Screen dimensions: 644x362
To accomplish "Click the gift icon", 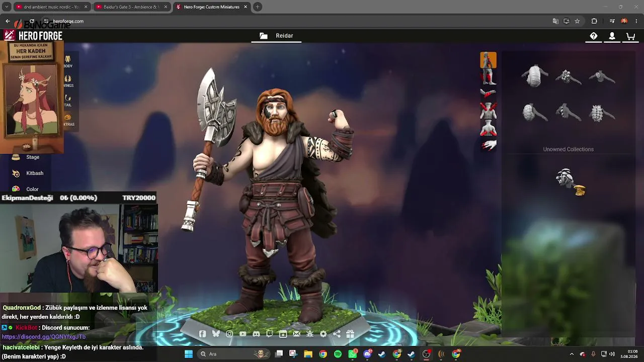I will click(x=350, y=334).
